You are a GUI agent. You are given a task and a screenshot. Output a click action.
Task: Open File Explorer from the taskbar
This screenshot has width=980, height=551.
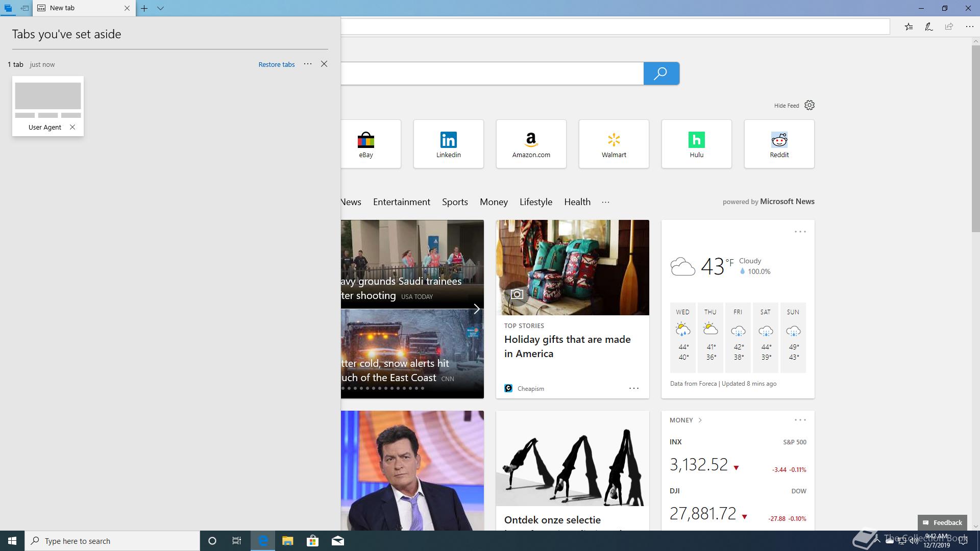pos(287,541)
